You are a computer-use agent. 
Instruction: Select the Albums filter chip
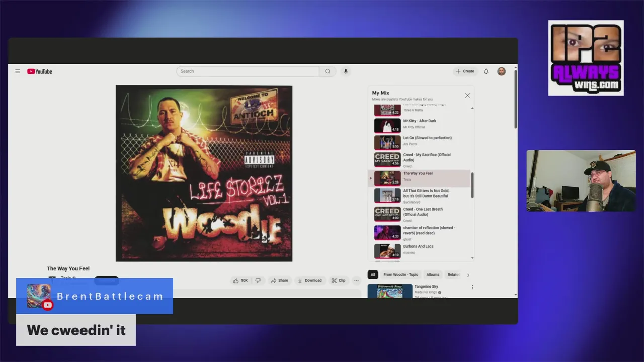433,275
